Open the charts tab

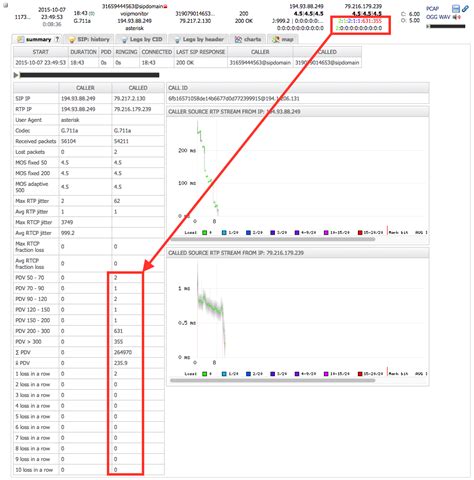point(248,39)
